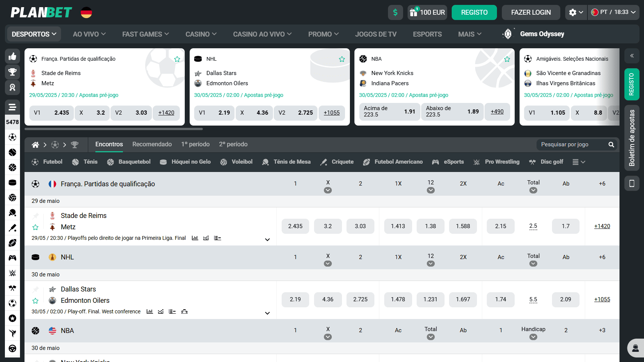Click the eSports gamepad icon in sidebar
This screenshot has height=362, width=644.
pyautogui.click(x=12, y=258)
